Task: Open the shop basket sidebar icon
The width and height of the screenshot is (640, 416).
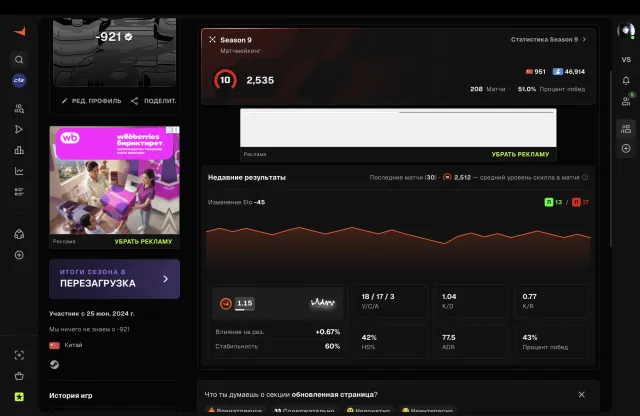Action: (x=19, y=376)
